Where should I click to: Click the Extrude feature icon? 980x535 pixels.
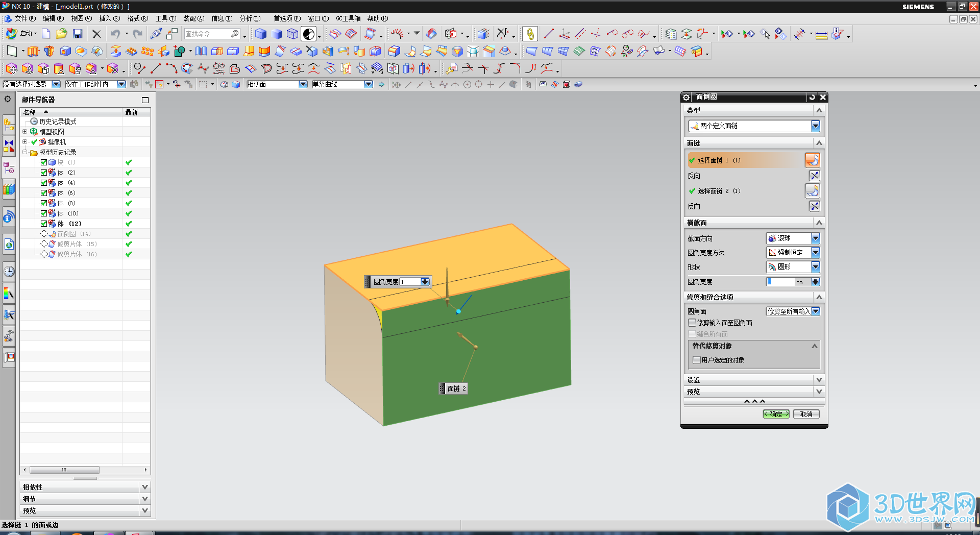click(x=33, y=51)
